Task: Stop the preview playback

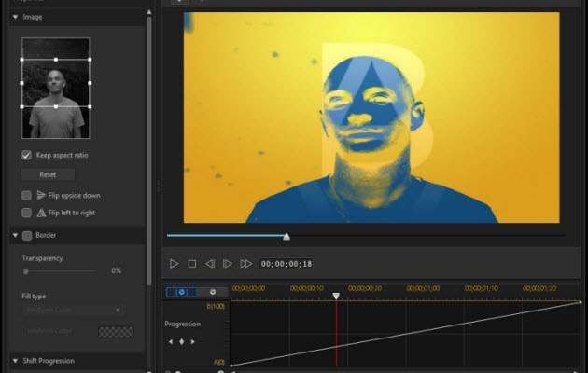Action: (192, 264)
